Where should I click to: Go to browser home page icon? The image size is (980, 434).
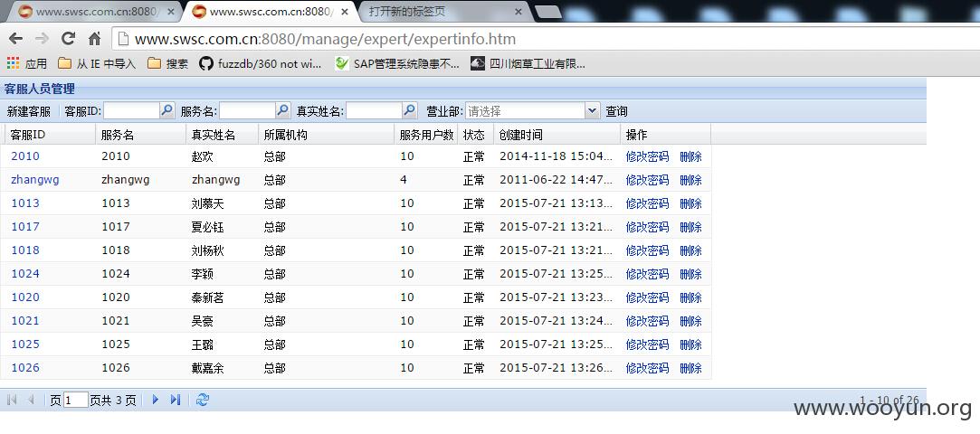point(94,39)
